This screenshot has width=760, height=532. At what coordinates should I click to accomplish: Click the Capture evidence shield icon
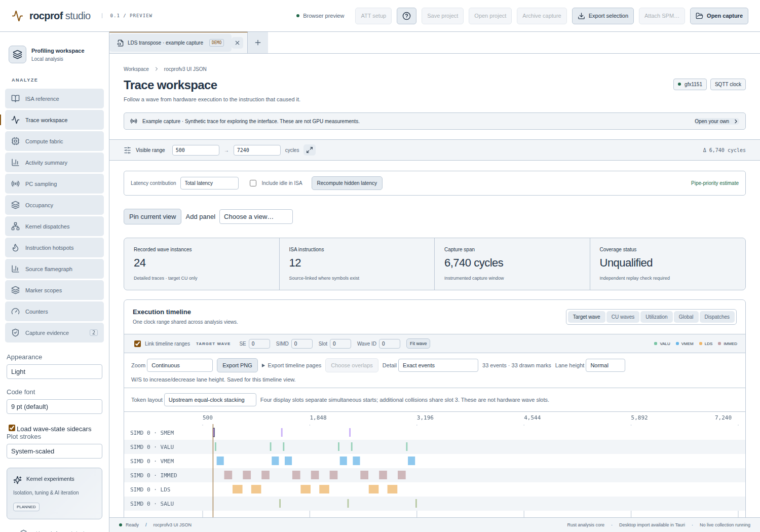point(16,333)
